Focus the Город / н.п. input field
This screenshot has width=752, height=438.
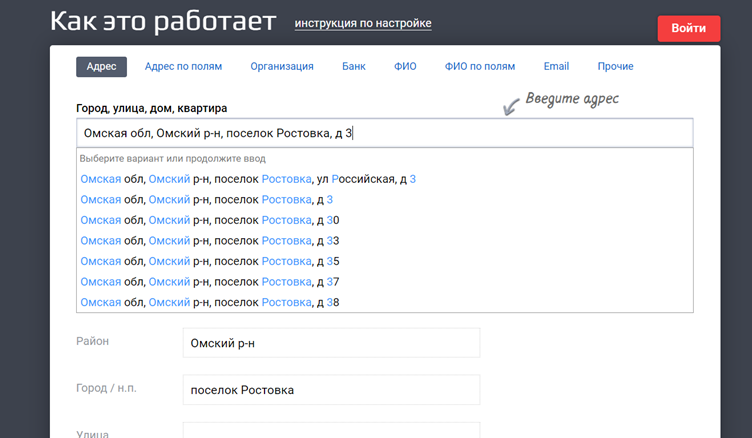(331, 390)
